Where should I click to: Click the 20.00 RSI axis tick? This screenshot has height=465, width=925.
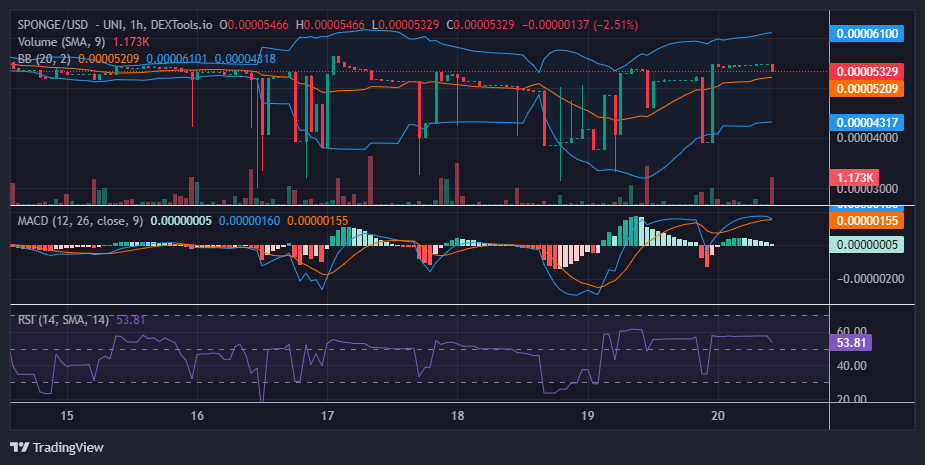(852, 399)
